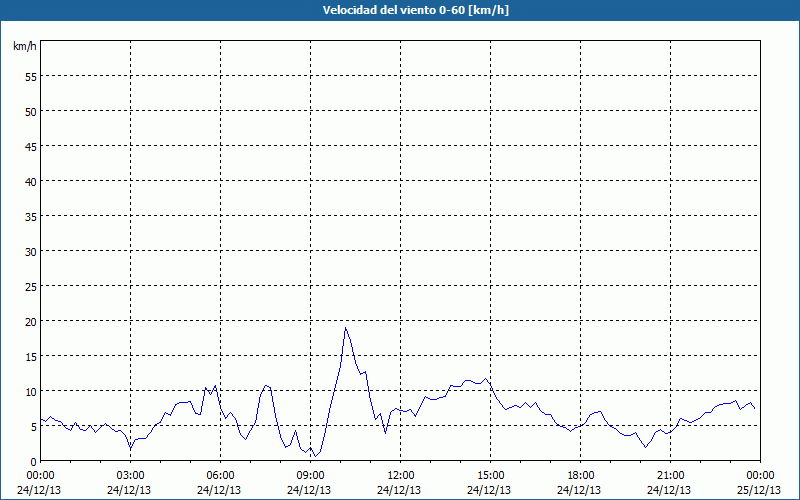Click the 18:00 time label

[x=581, y=476]
